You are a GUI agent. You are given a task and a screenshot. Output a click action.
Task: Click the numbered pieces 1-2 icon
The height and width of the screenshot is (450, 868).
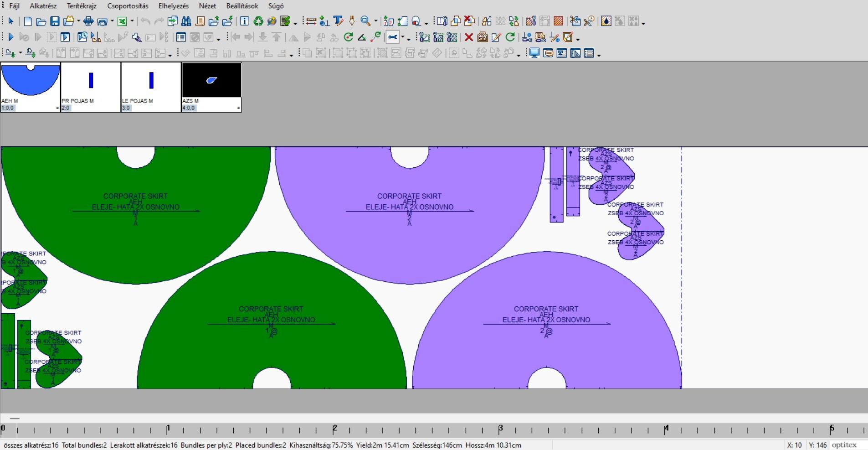389,21
